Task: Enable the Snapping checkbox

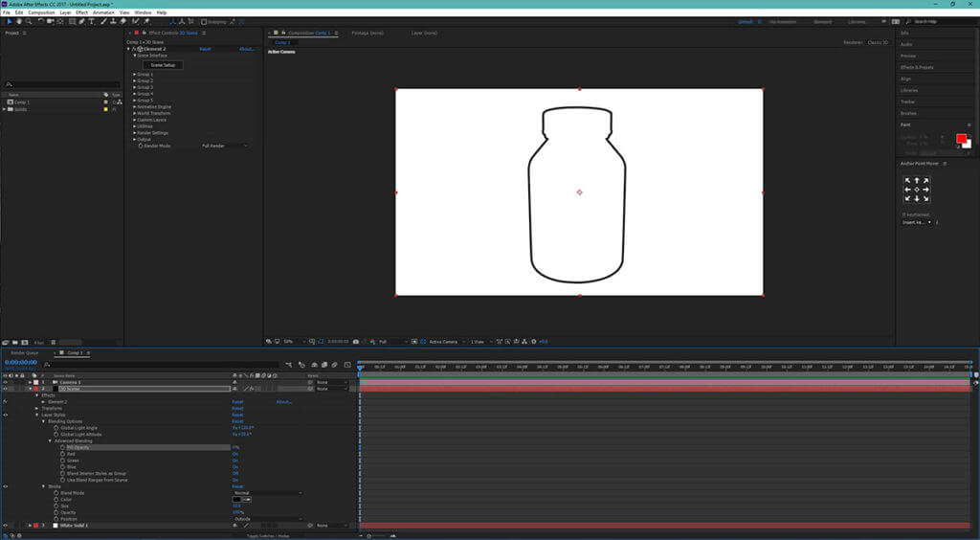Action: (x=204, y=21)
